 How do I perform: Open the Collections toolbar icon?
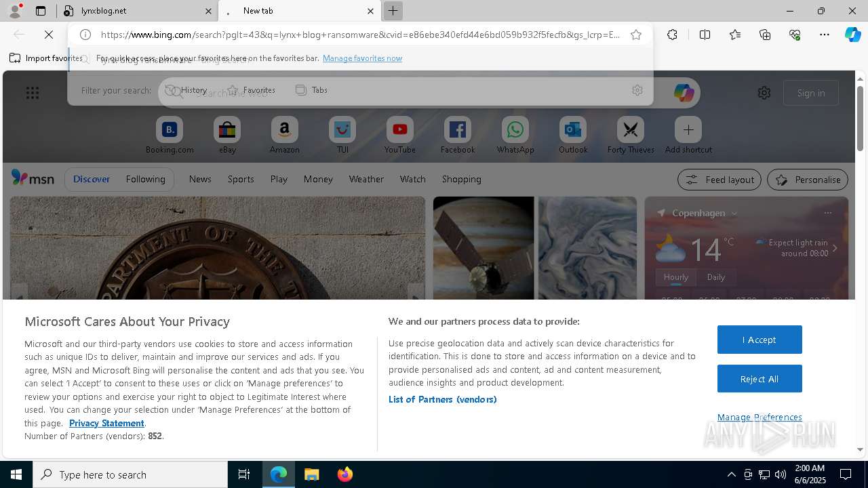pyautogui.click(x=765, y=35)
